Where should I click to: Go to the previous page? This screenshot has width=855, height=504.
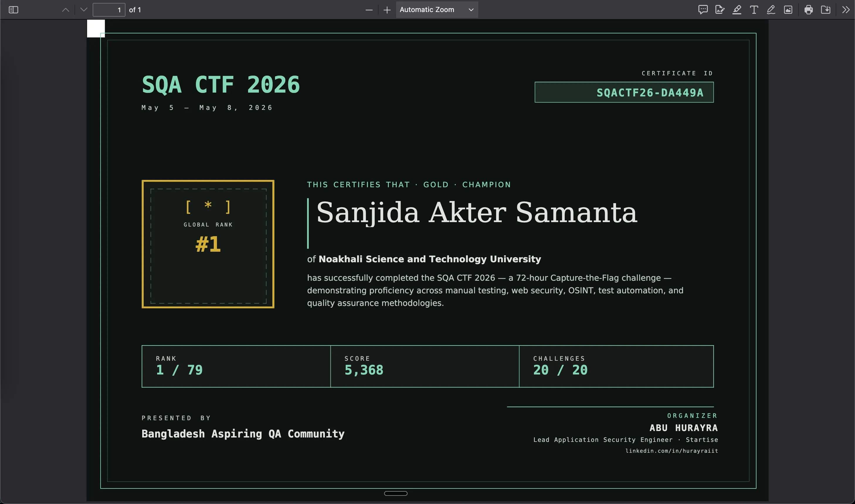(x=66, y=10)
